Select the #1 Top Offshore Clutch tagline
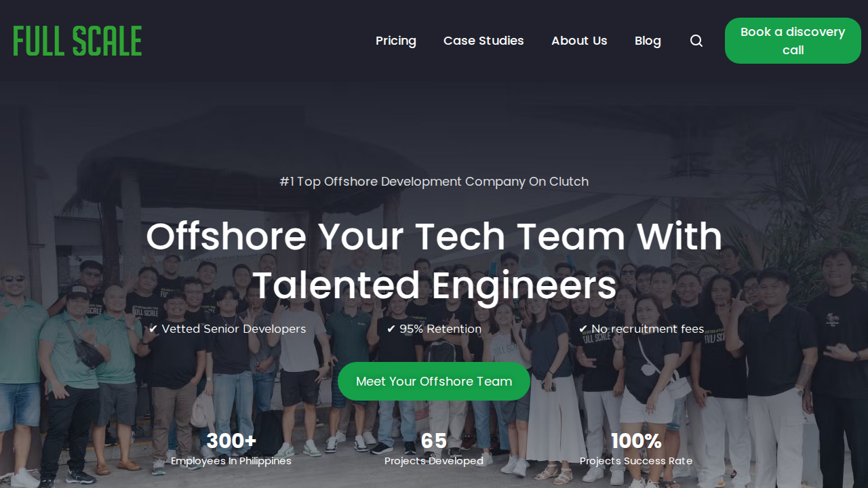868x488 pixels. (434, 182)
